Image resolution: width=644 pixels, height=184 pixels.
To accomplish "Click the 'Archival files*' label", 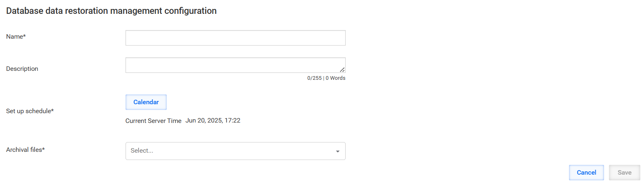I will click(x=25, y=150).
